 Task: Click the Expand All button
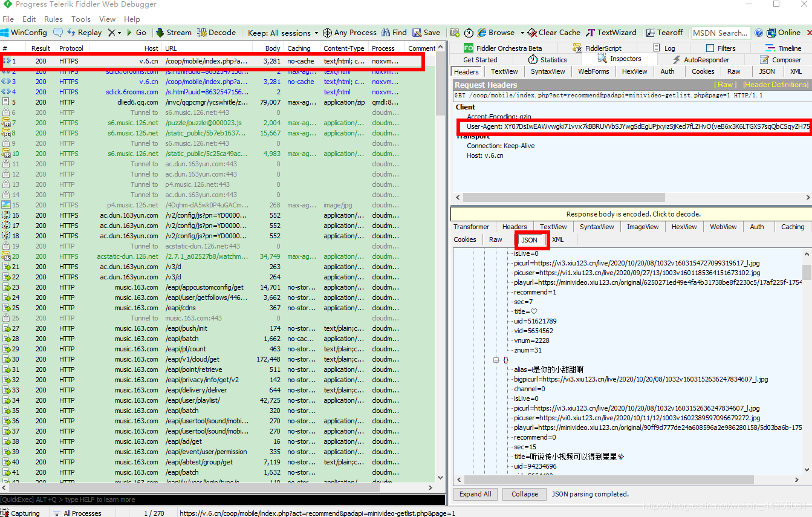475,494
